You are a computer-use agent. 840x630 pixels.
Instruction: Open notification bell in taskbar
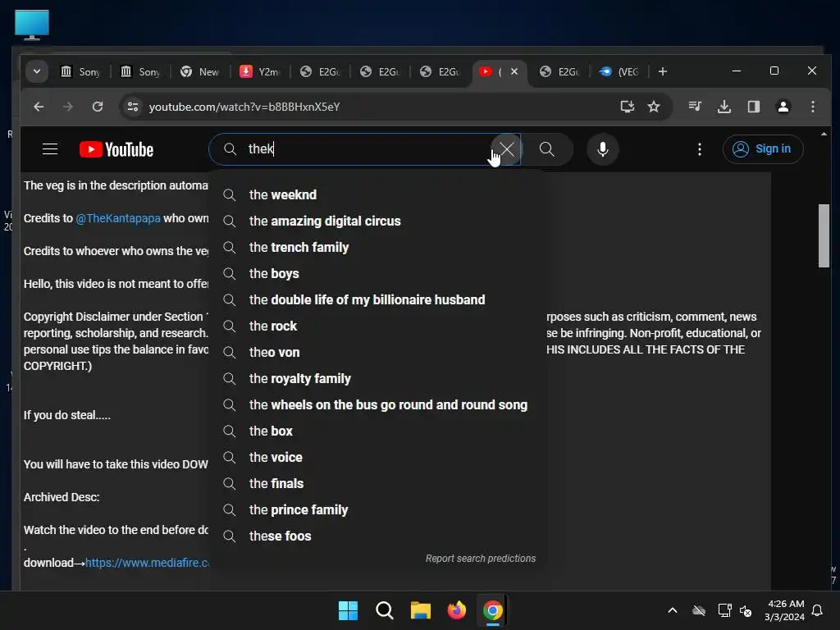(x=818, y=610)
